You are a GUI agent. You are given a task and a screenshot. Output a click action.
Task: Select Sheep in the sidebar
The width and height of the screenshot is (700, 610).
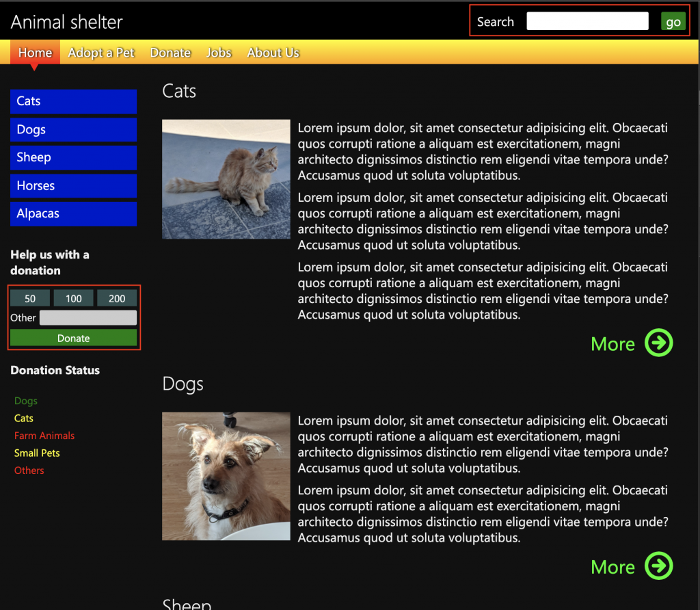74,158
